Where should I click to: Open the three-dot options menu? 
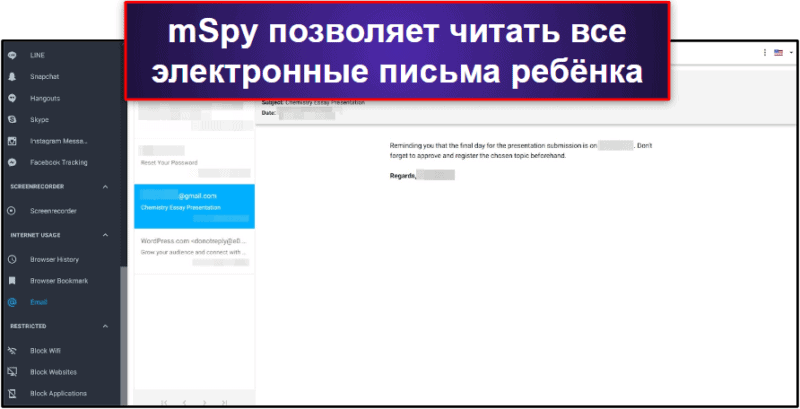point(765,53)
